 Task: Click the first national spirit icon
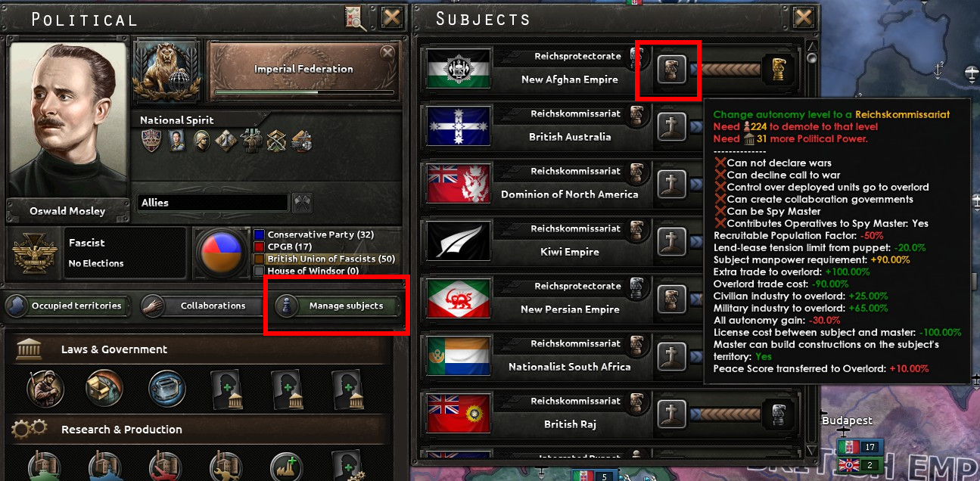tap(151, 141)
